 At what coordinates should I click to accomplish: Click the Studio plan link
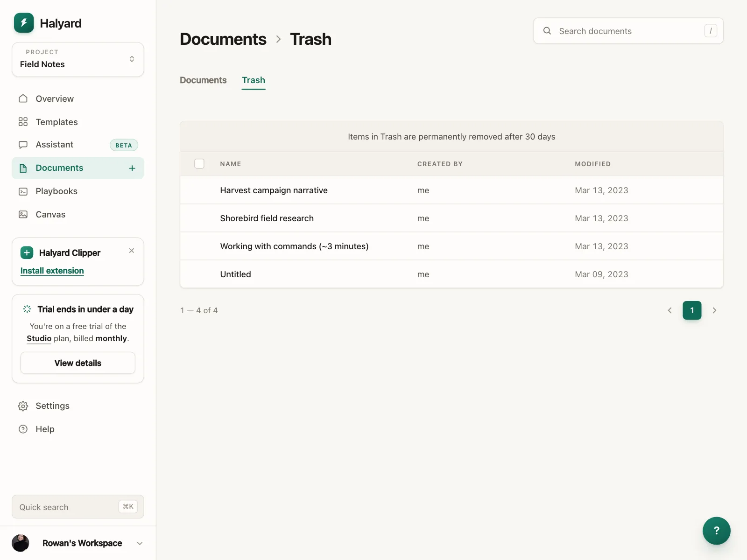point(39,338)
